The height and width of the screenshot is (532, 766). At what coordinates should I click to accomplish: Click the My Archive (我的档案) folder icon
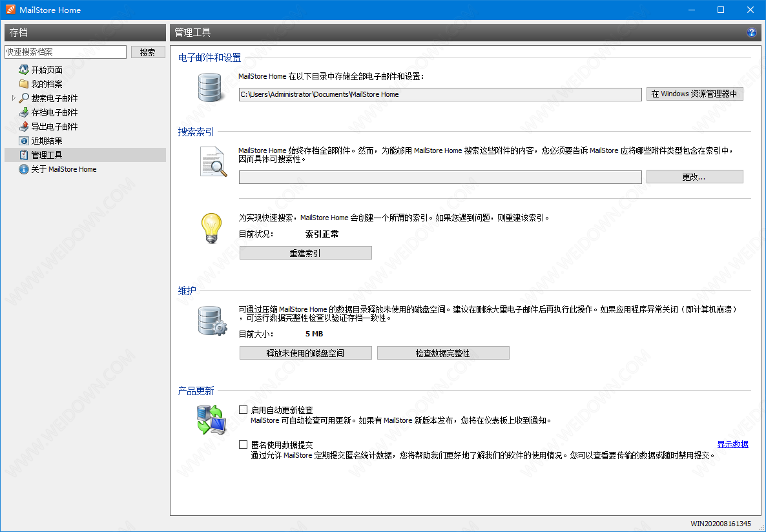23,84
